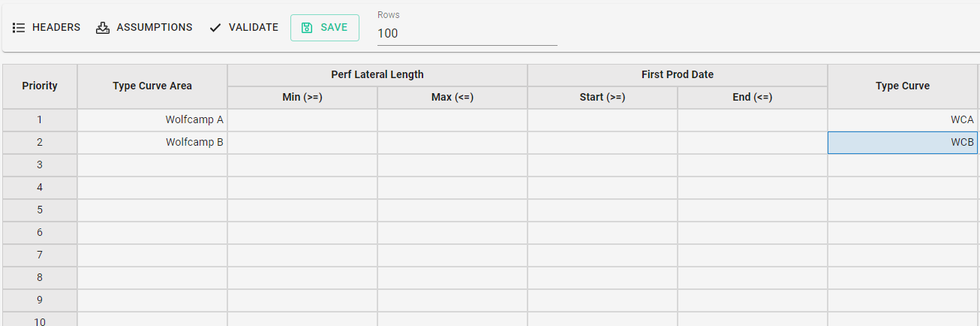Click the Max (<=) column header
Viewport: 980px width, 326px height.
click(x=452, y=98)
